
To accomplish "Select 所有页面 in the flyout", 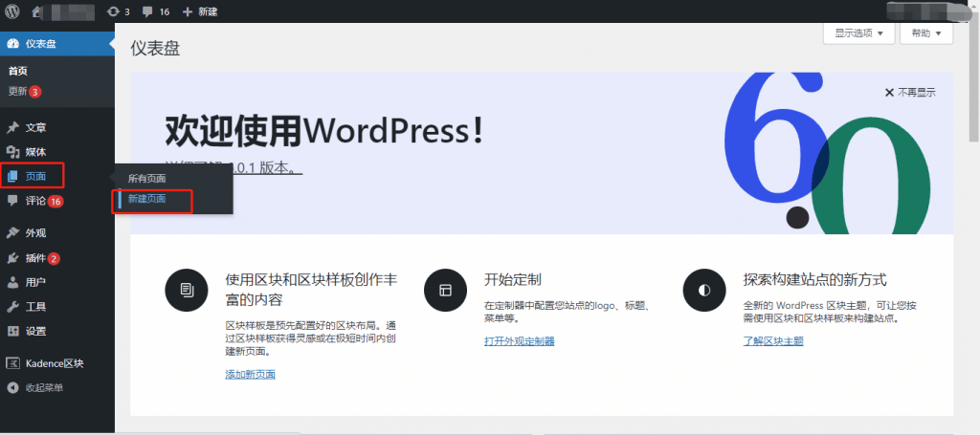I will point(146,179).
